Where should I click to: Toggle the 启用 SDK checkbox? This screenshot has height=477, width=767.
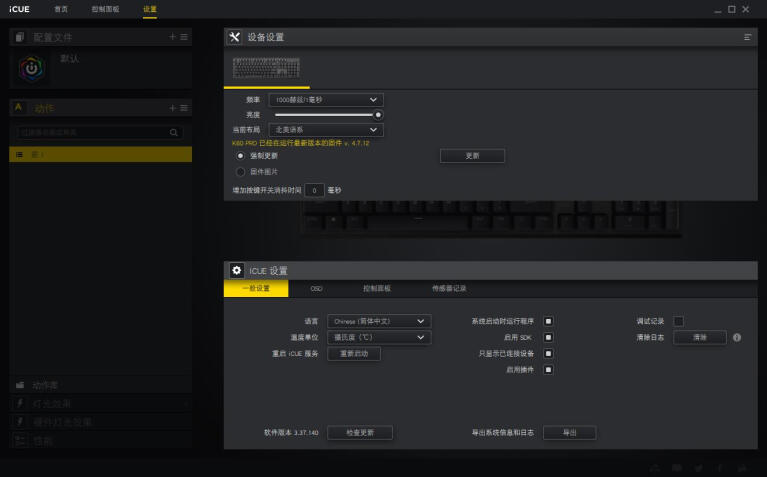click(x=548, y=337)
